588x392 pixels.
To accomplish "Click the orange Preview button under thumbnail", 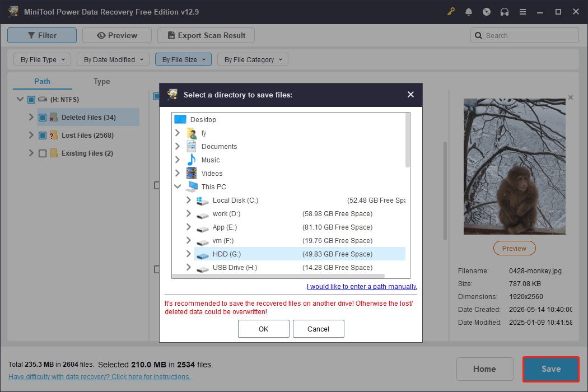I will (x=515, y=248).
